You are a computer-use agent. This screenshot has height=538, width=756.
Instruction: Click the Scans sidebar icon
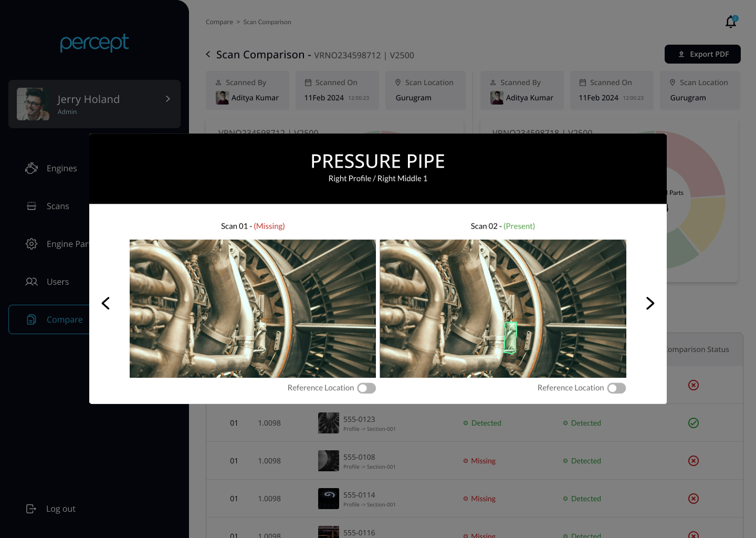pyautogui.click(x=31, y=206)
